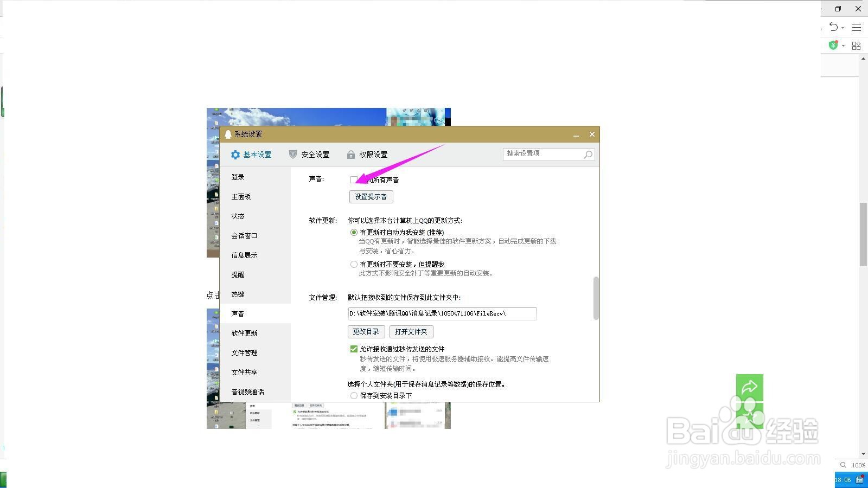Open the dropdown arrow beside the undo icon

tap(843, 28)
